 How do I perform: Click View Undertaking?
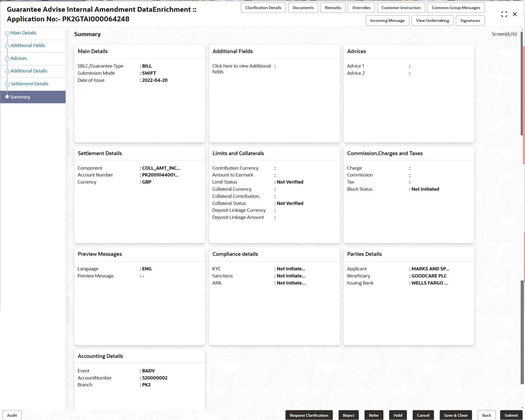432,20
